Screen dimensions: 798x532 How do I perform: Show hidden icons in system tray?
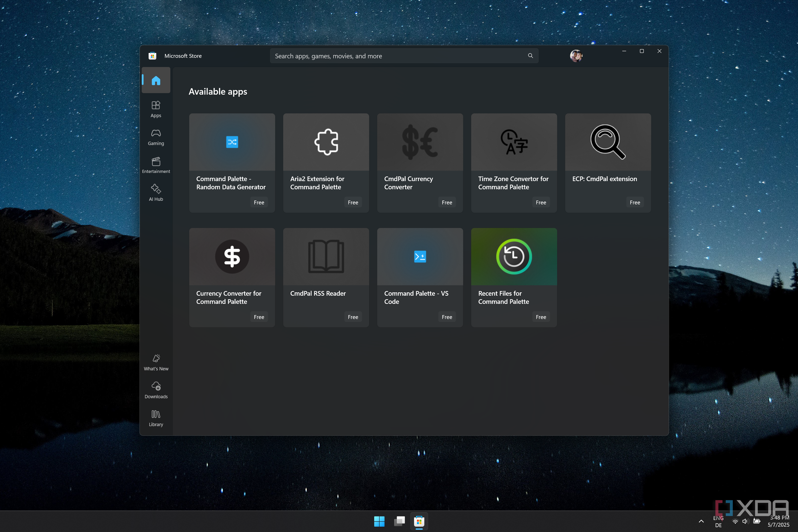(701, 522)
